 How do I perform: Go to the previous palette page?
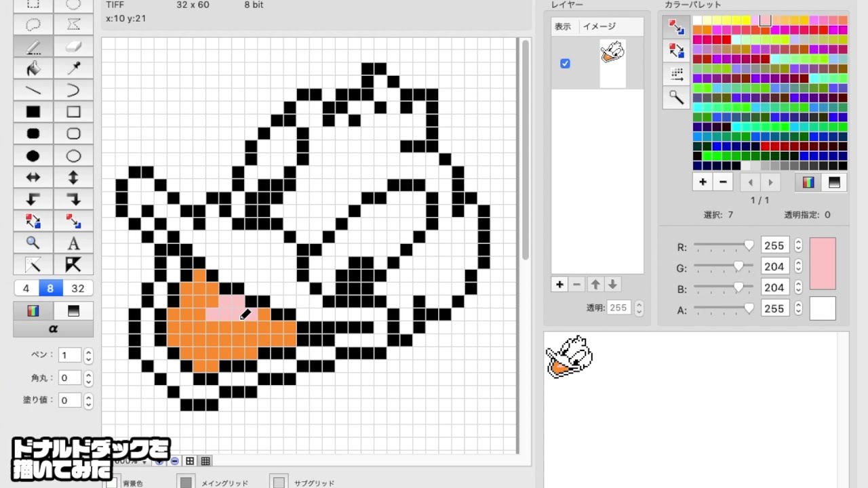pos(750,182)
